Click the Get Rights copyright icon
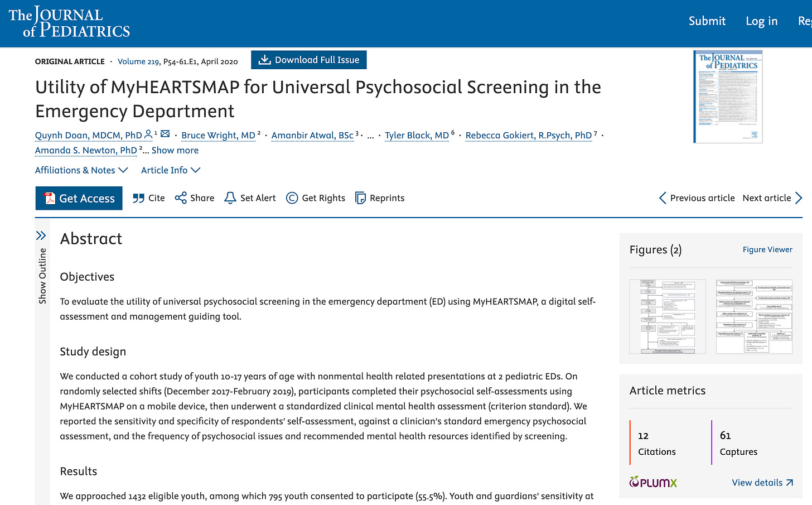The image size is (812, 505). [292, 198]
